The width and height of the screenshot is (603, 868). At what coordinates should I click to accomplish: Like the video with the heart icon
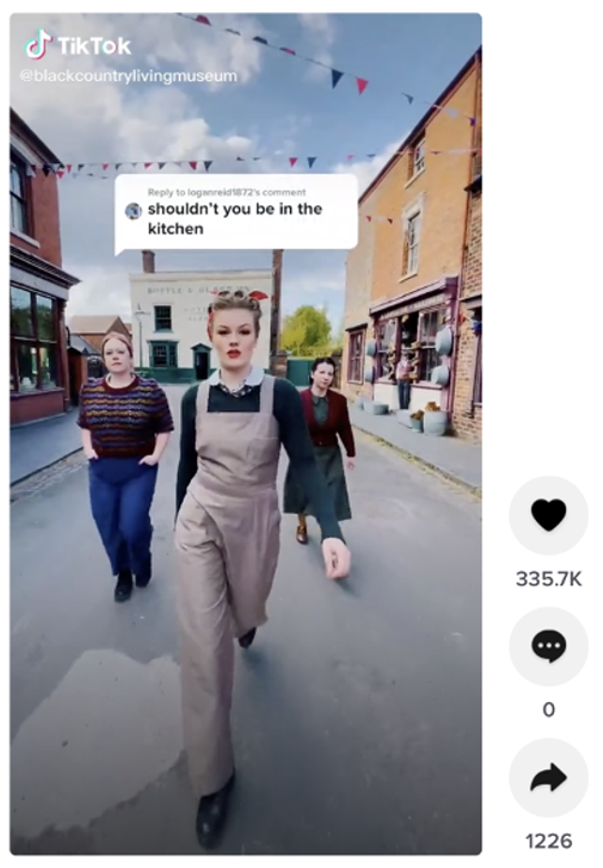(x=548, y=516)
